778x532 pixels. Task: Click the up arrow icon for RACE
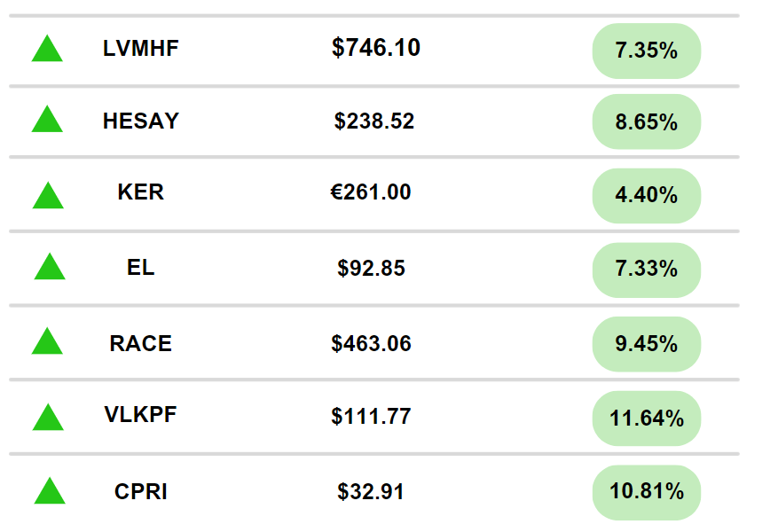pos(47,340)
